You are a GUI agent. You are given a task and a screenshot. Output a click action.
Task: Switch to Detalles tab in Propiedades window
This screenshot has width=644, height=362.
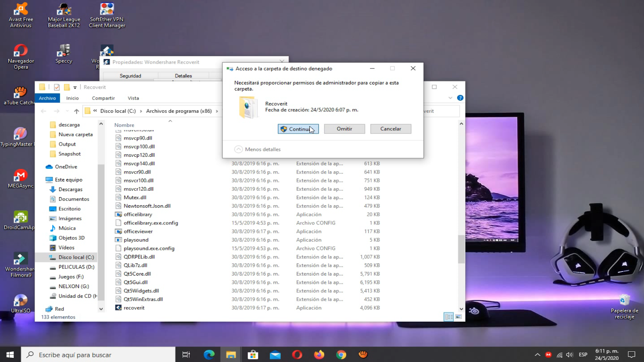(x=184, y=76)
